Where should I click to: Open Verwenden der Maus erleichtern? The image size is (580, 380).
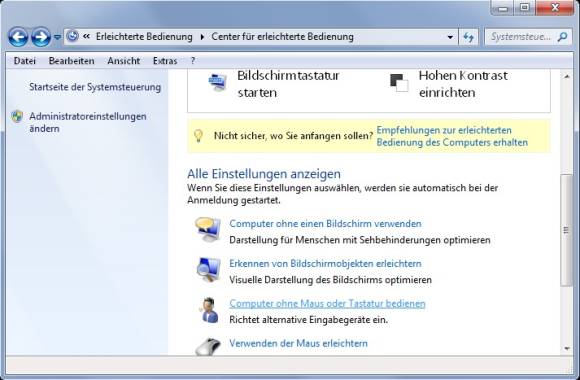(298, 343)
